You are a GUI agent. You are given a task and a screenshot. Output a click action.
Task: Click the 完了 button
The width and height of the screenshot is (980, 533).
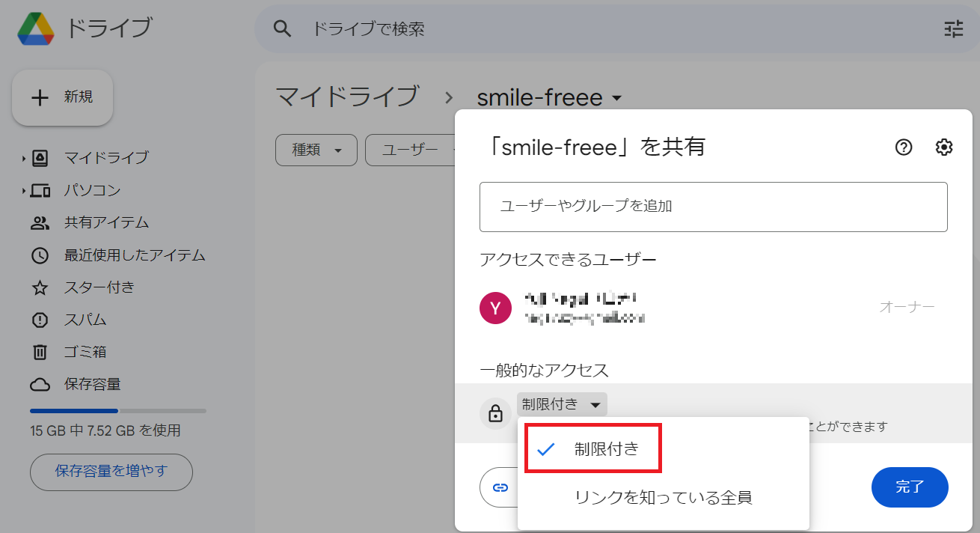910,487
